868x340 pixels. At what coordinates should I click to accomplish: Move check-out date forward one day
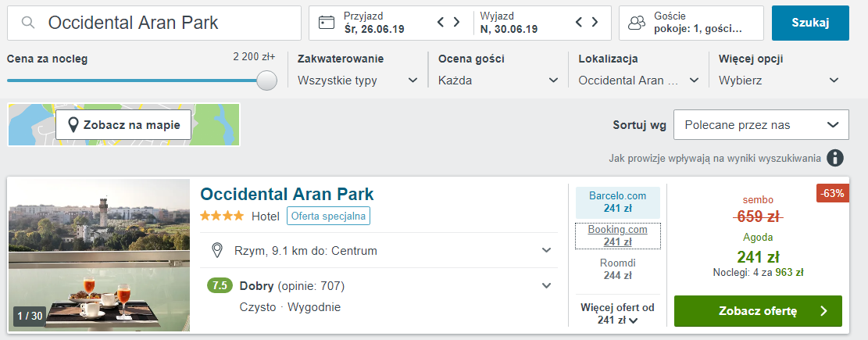click(595, 22)
